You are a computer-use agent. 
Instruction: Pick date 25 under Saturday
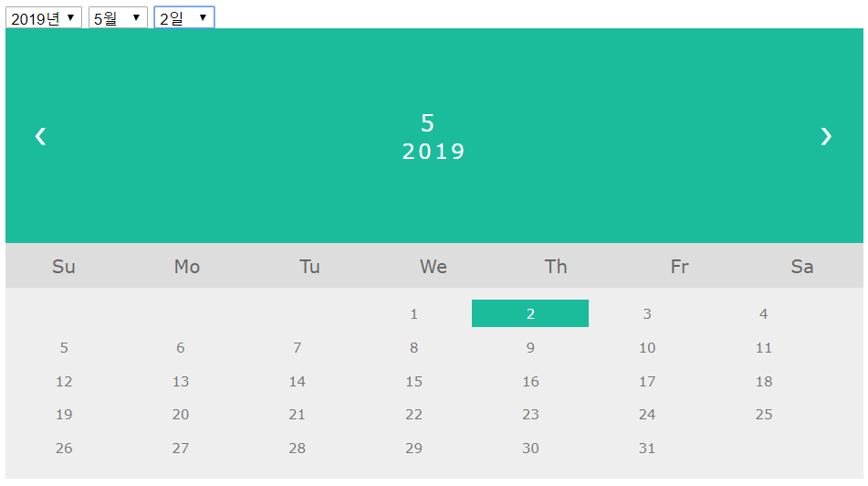[763, 415]
